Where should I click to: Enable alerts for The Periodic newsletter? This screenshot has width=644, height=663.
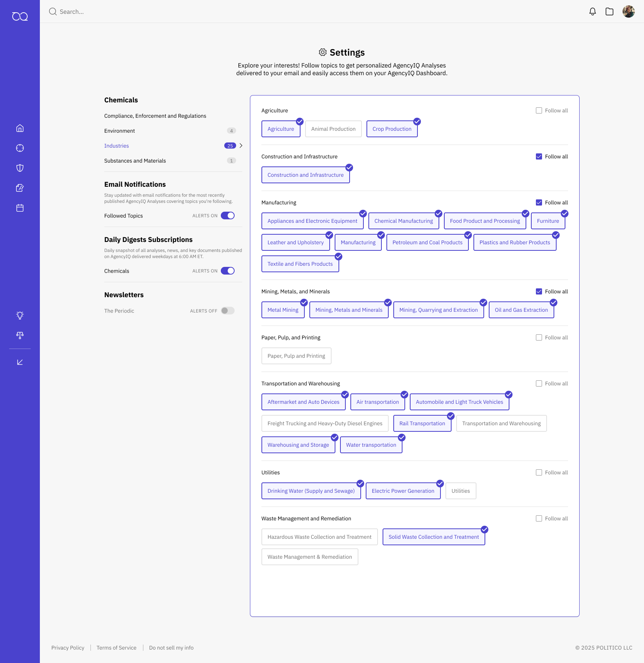pyautogui.click(x=227, y=311)
